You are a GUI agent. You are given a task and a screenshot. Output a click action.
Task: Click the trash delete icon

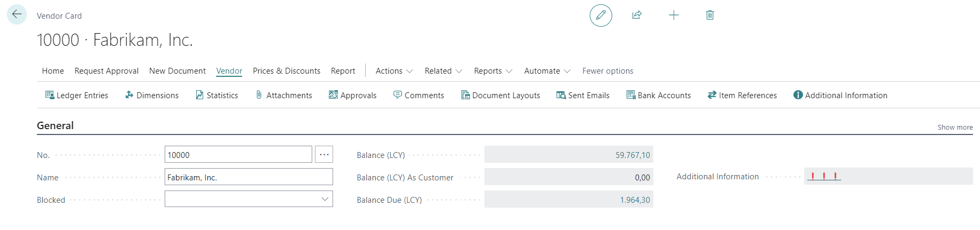(709, 15)
